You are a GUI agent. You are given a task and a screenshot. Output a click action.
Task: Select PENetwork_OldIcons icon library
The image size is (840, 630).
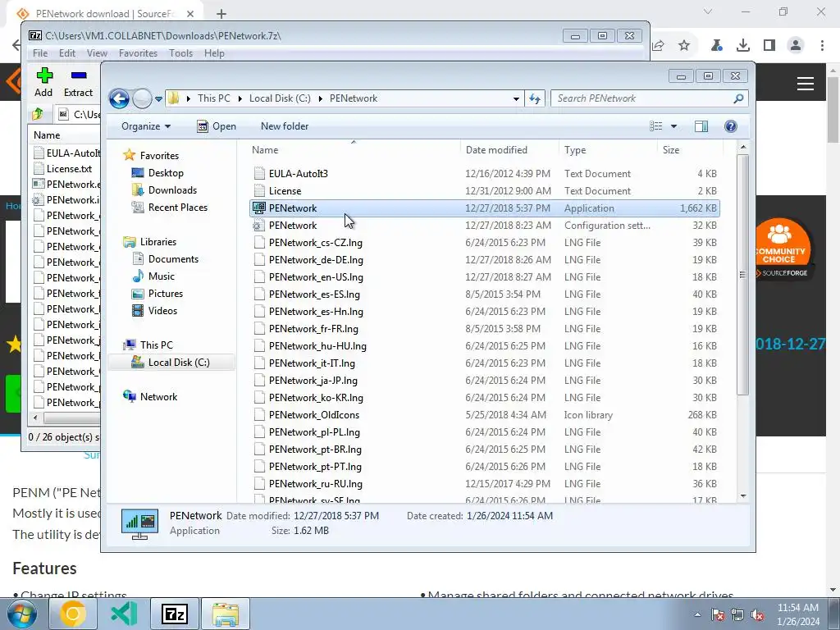click(484, 414)
